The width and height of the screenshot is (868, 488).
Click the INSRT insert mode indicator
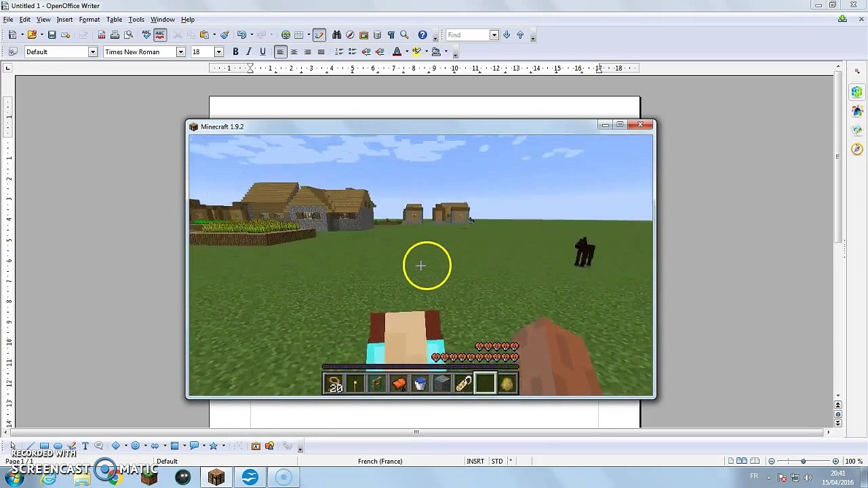(x=475, y=462)
